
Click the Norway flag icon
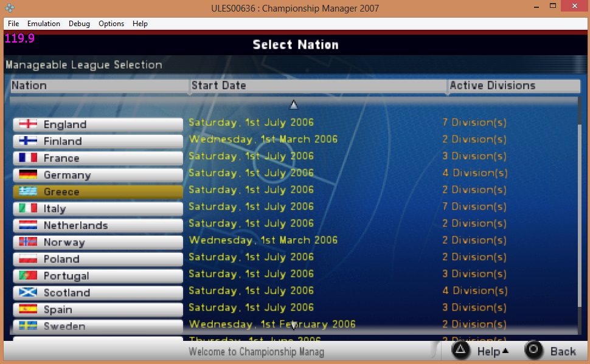[x=28, y=242]
